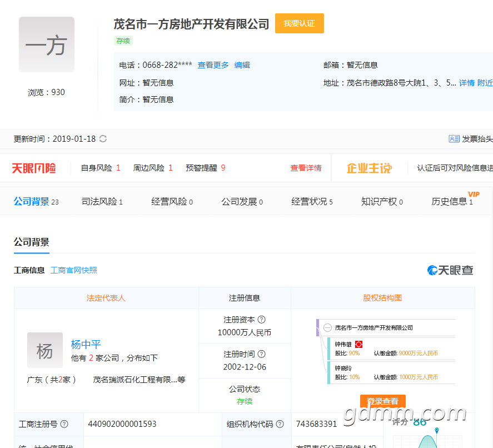The height and width of the screenshot is (448, 493).
Task: Click the 登录查看 button
Action: pyautogui.click(x=382, y=401)
